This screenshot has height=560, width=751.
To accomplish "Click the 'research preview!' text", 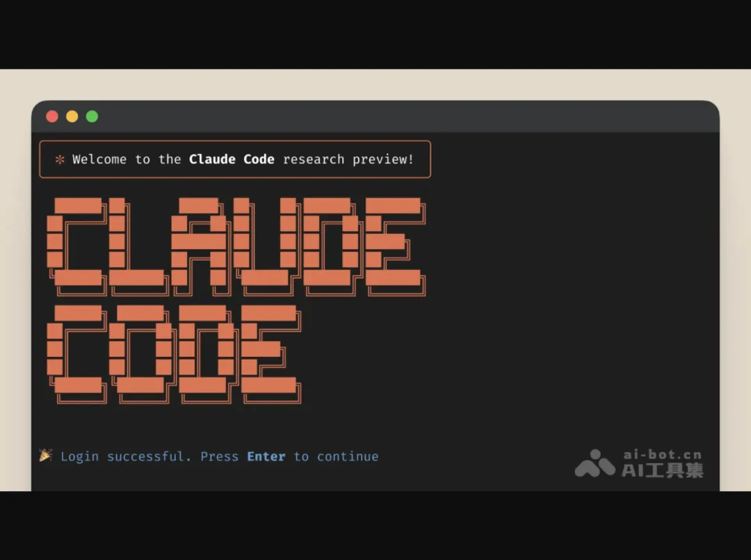I will coord(348,159).
